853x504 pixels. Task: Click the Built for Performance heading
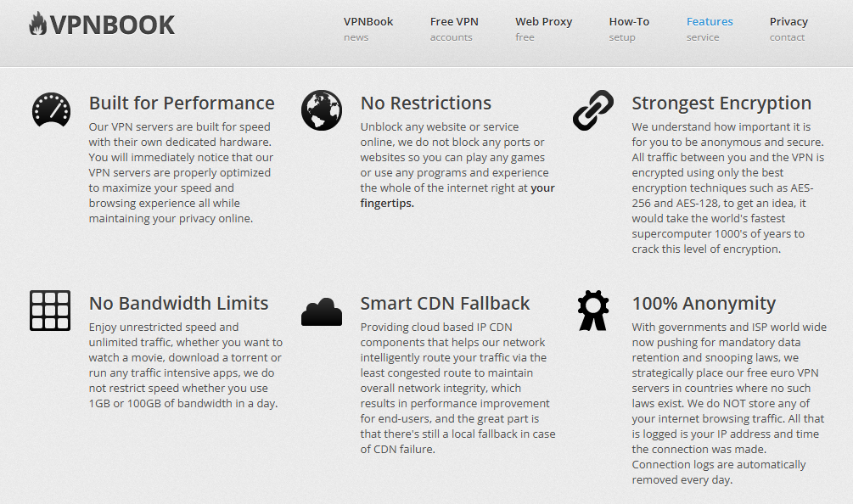click(x=182, y=104)
